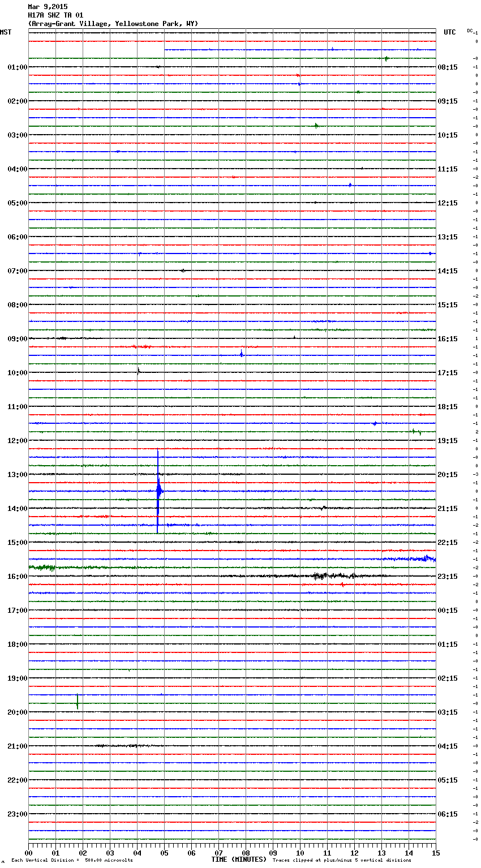Click the '18:15' UTC row label

point(448,407)
